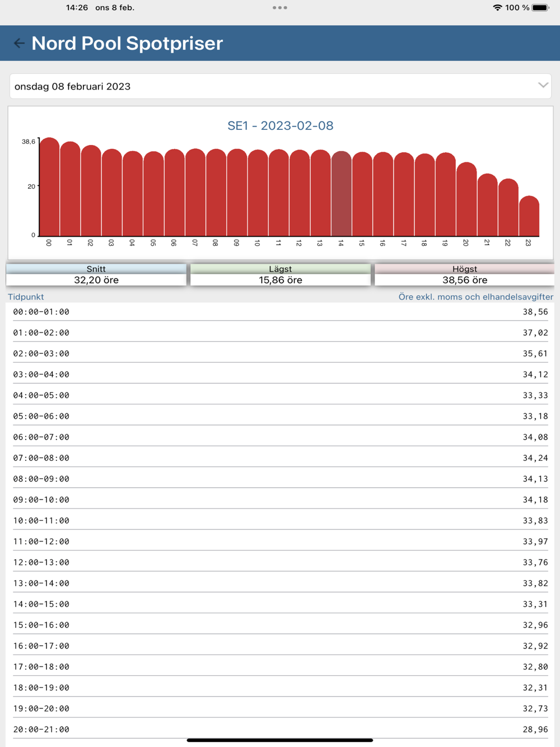Open the date dropdown chevron
The image size is (560, 747).
(x=543, y=86)
